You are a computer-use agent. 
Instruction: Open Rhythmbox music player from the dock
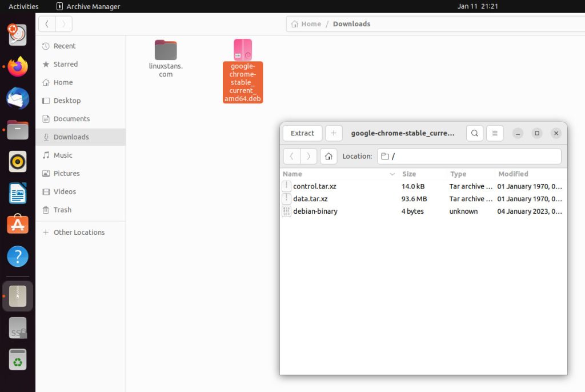pyautogui.click(x=17, y=162)
